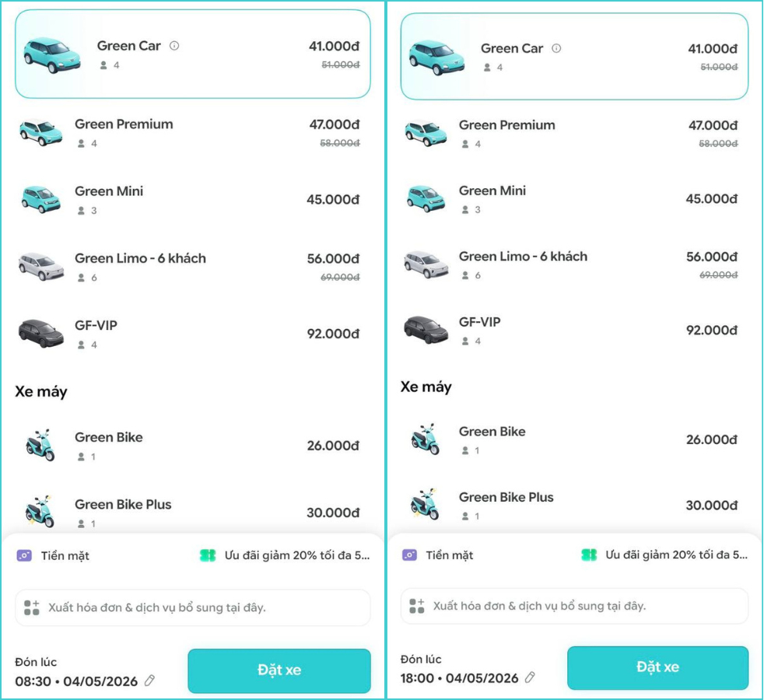Viewport: 764px width, 700px height.
Task: Tap the cash icon next to Tiền mặt, left panel
Action: coord(24,555)
